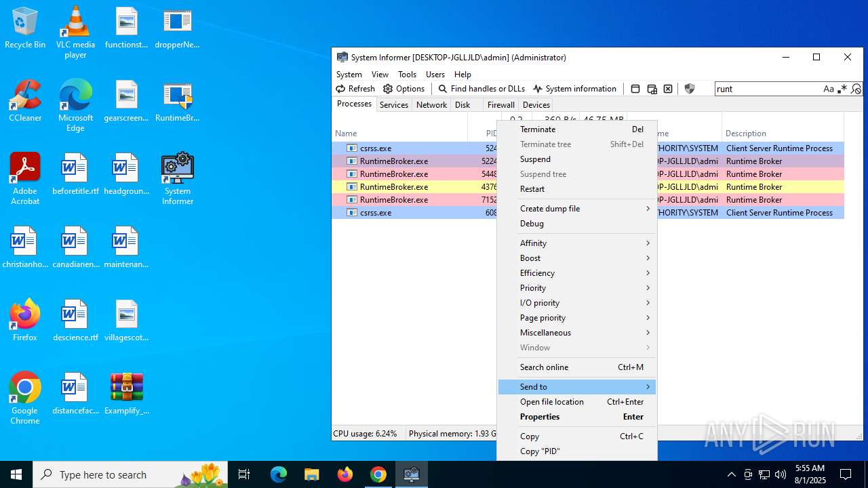Screen dimensions: 868x488
Task: Toggle case sensitive search (Aa)
Action: (x=829, y=89)
